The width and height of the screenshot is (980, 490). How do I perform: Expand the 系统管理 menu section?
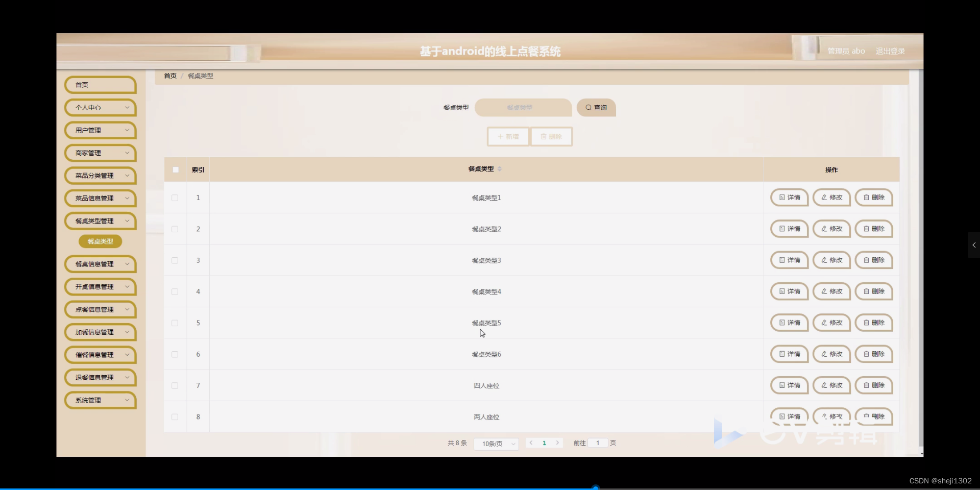click(100, 400)
